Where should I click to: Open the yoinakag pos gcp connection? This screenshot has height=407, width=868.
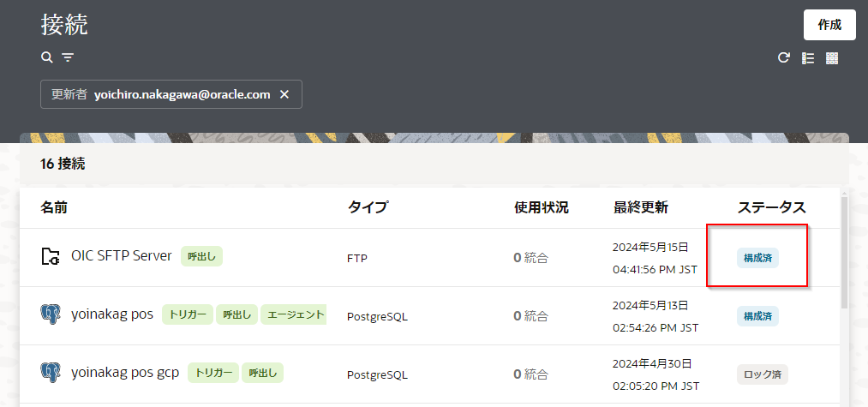pyautogui.click(x=125, y=373)
